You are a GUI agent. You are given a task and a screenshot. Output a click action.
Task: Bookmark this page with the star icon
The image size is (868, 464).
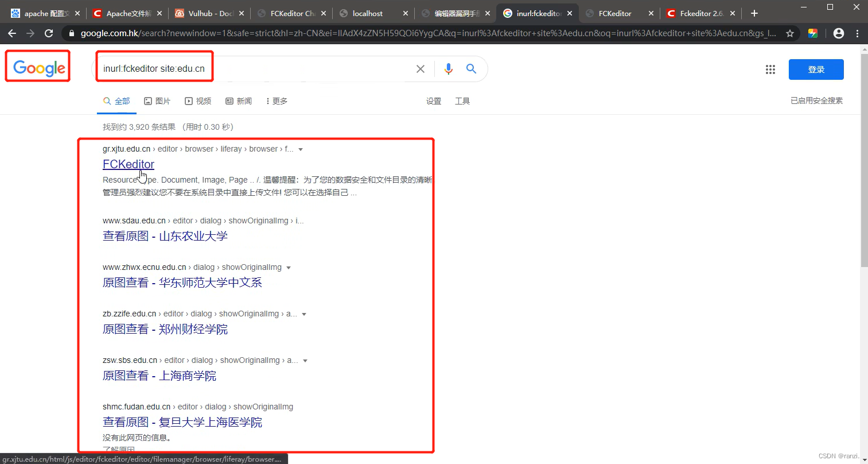790,33
